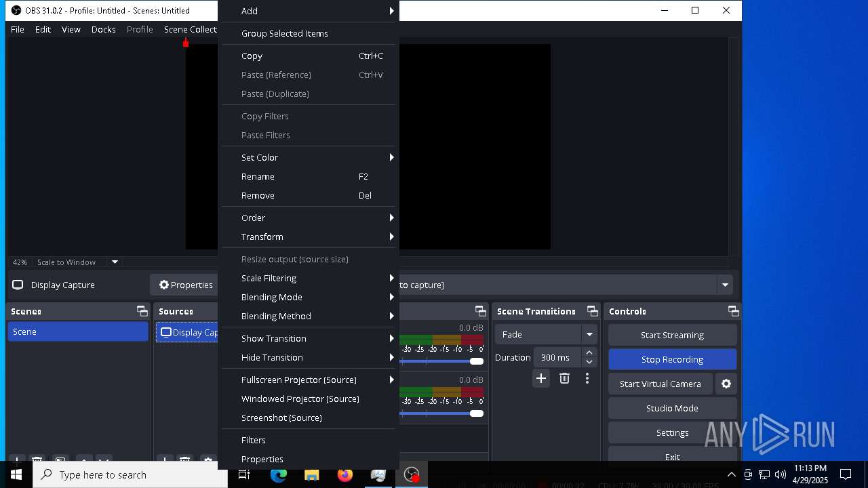Open the View menu
The height and width of the screenshot is (488, 868).
click(71, 29)
